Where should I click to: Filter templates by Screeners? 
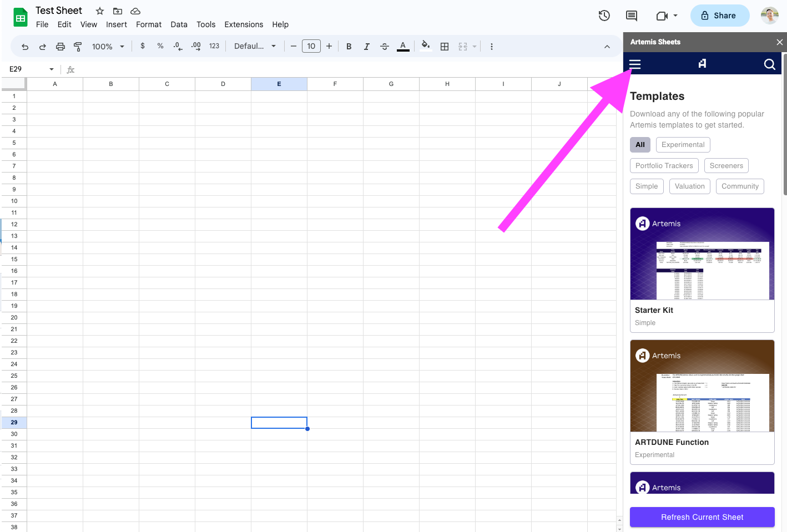click(726, 166)
